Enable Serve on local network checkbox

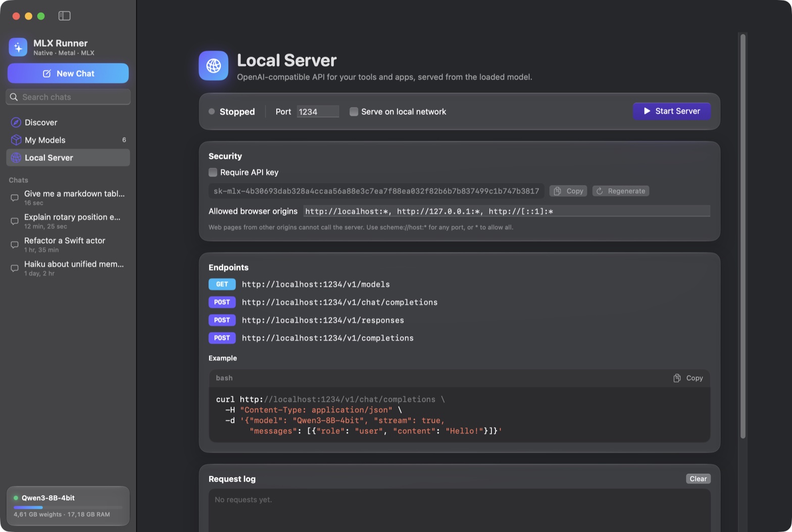[354, 112]
